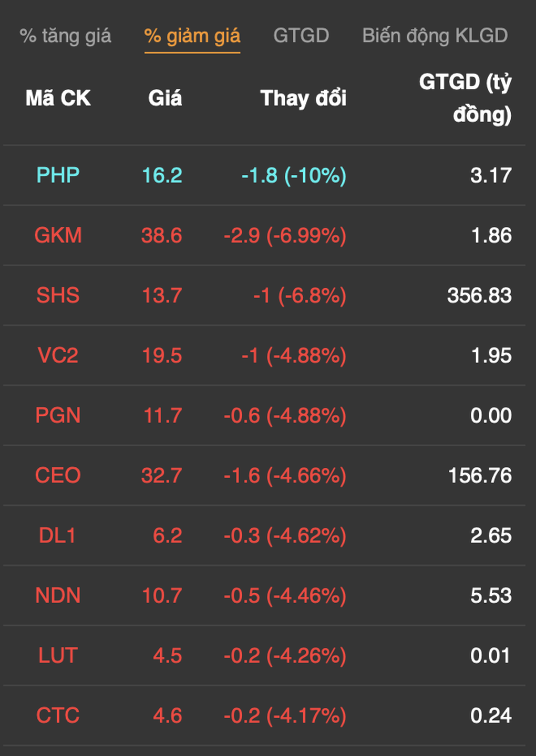Select the % giảm giá tab
Image resolution: width=536 pixels, height=756 pixels.
point(192,36)
